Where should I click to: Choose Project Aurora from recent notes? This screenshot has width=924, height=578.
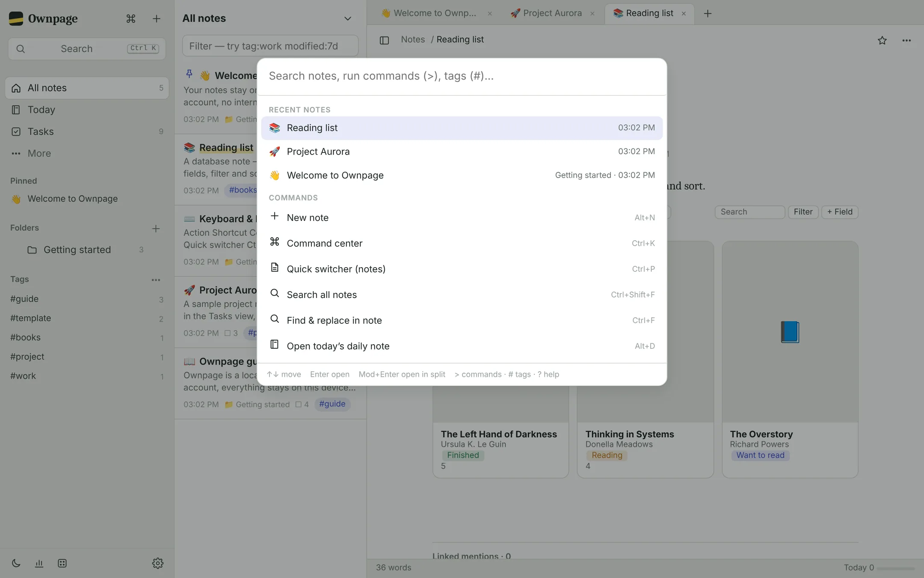[x=462, y=152]
